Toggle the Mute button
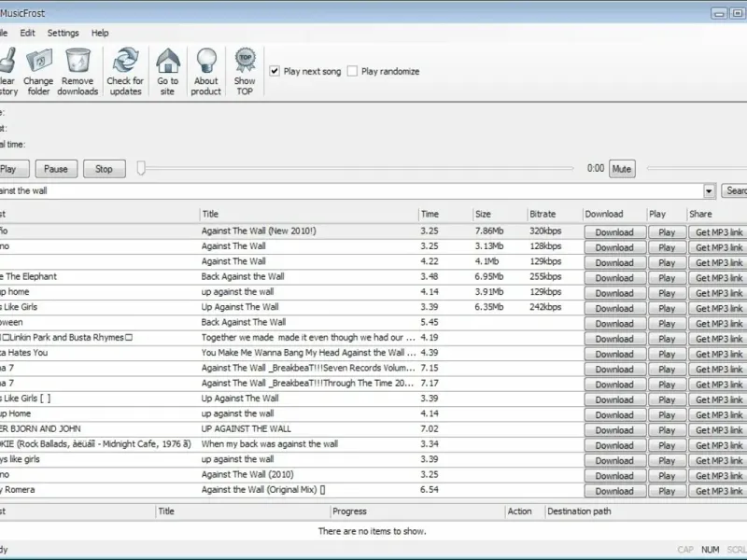The width and height of the screenshot is (747, 560). (x=622, y=169)
